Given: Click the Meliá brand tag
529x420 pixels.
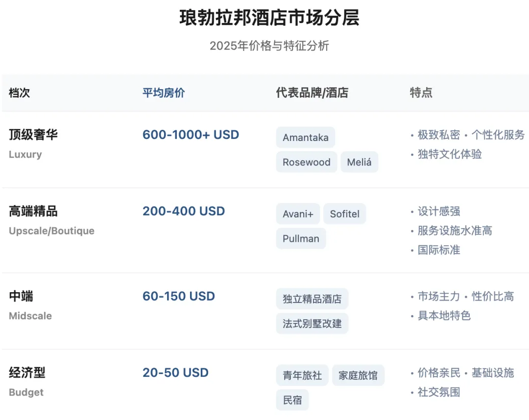Looking at the screenshot, I should [359, 162].
